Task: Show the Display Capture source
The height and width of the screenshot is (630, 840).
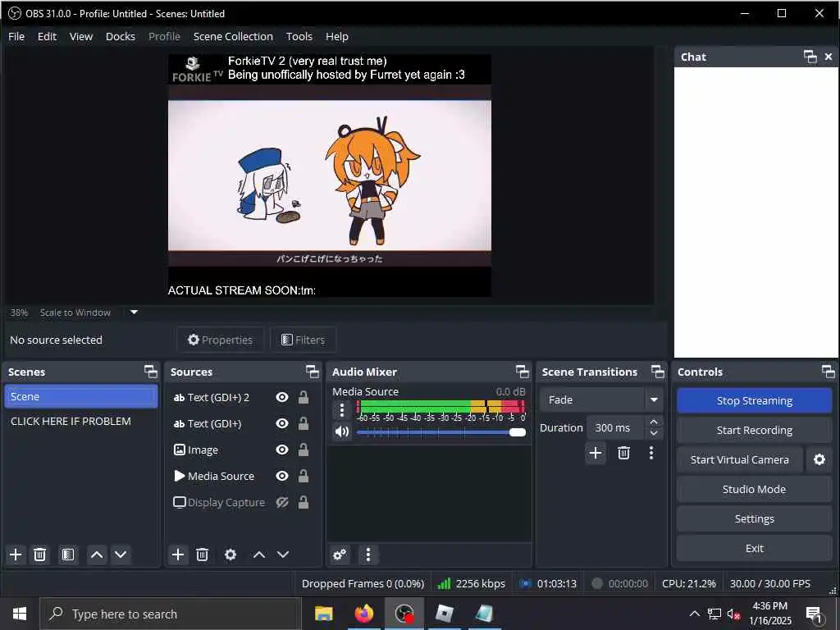Action: pyautogui.click(x=282, y=503)
